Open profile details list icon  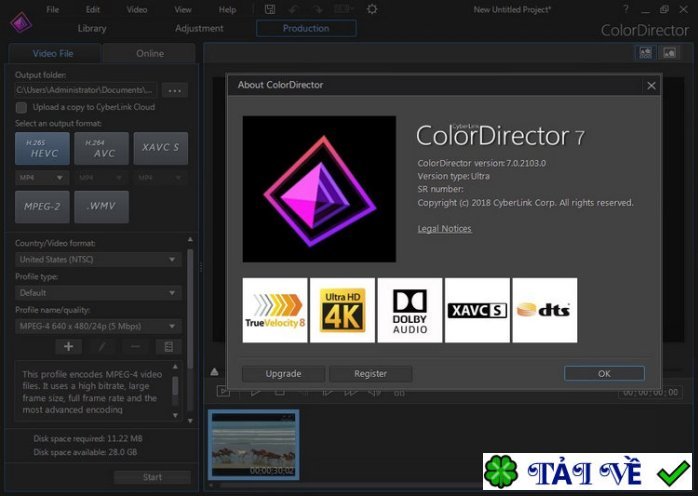pos(168,346)
